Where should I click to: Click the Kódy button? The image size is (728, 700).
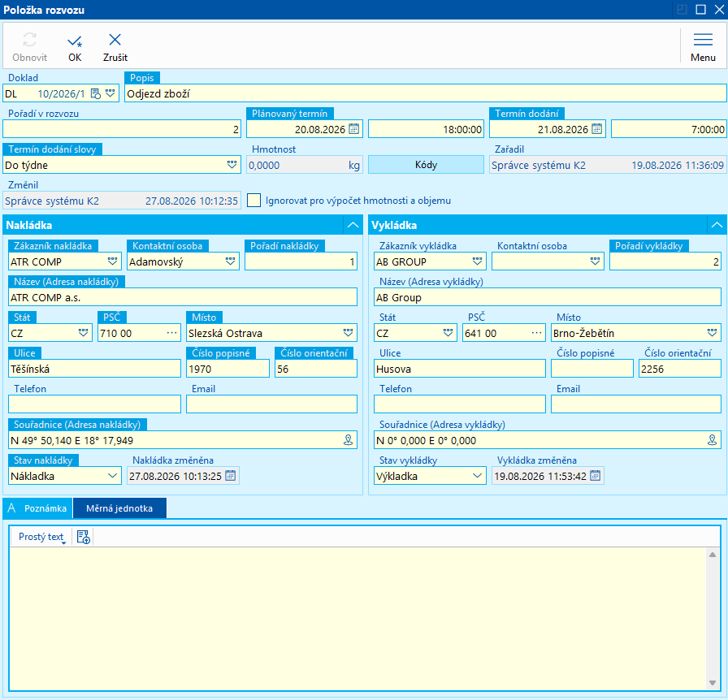[x=426, y=165]
